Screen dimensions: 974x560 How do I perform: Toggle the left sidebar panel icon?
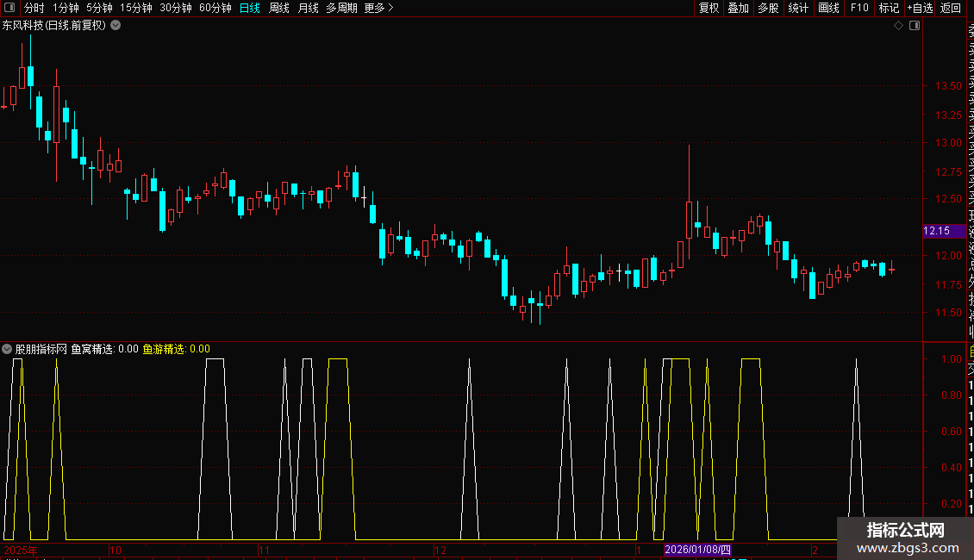[9, 8]
